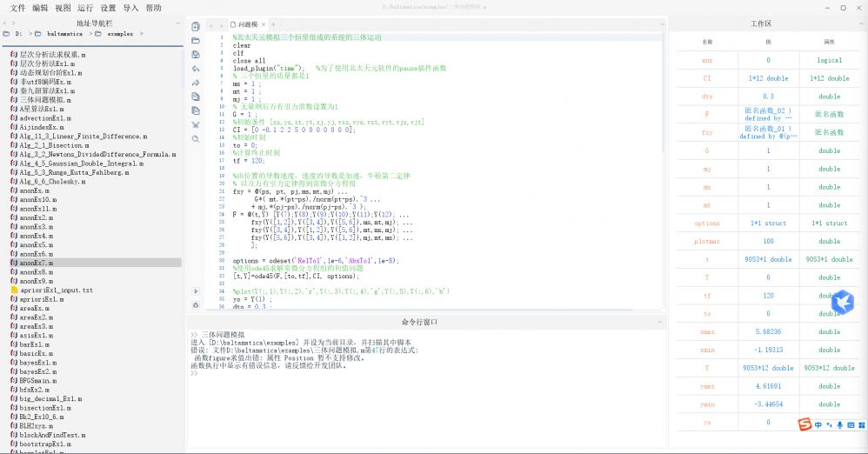Run the script using the play icon
Screen dimensions: 868x454
click(x=196, y=290)
